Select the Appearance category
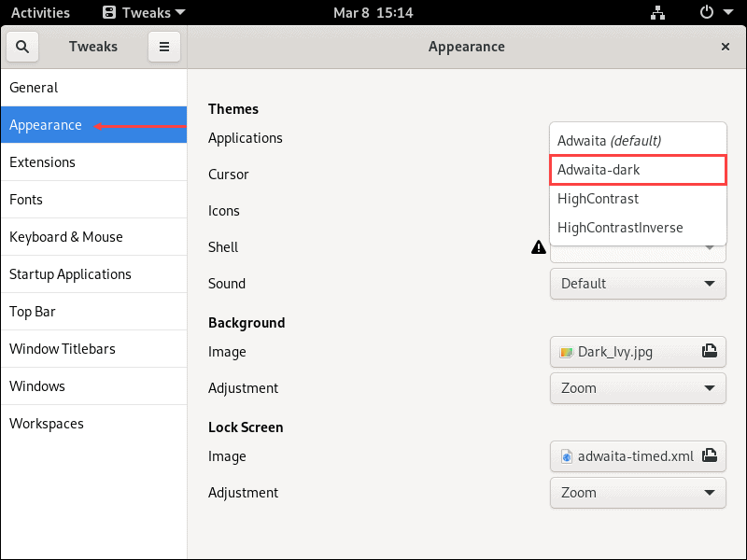The height and width of the screenshot is (560, 747). pyautogui.click(x=94, y=125)
